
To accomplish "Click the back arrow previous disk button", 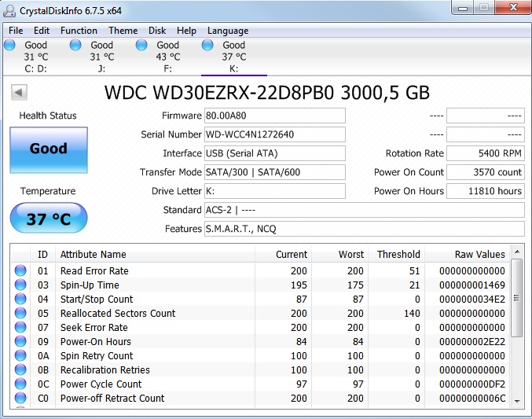I will point(19,92).
